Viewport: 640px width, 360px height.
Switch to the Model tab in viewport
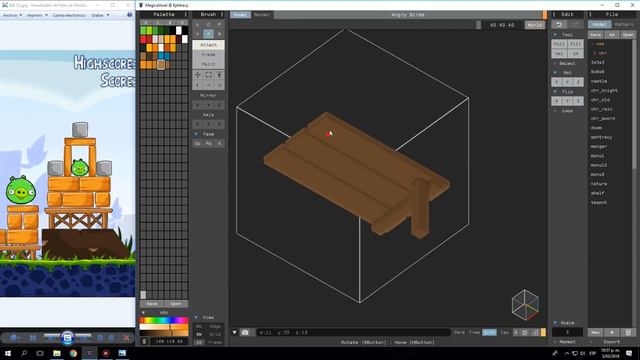tap(240, 15)
